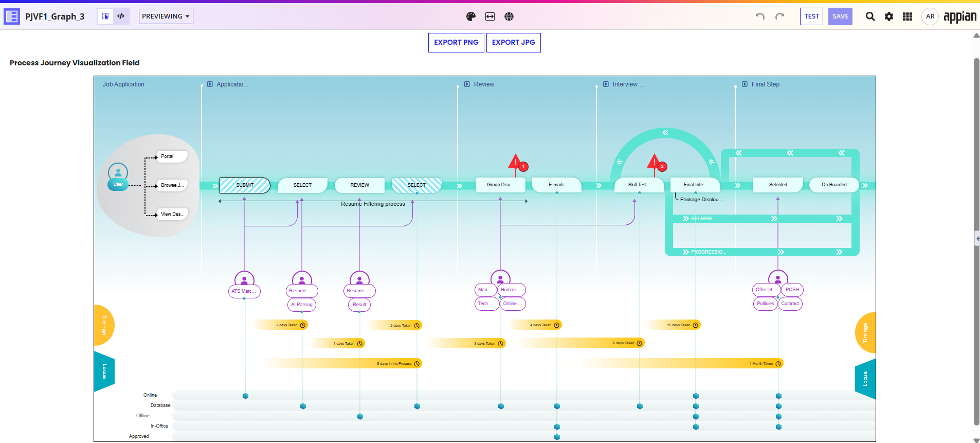Open the apps grid navigation icon
The height and width of the screenshot is (443, 980).
[908, 16]
